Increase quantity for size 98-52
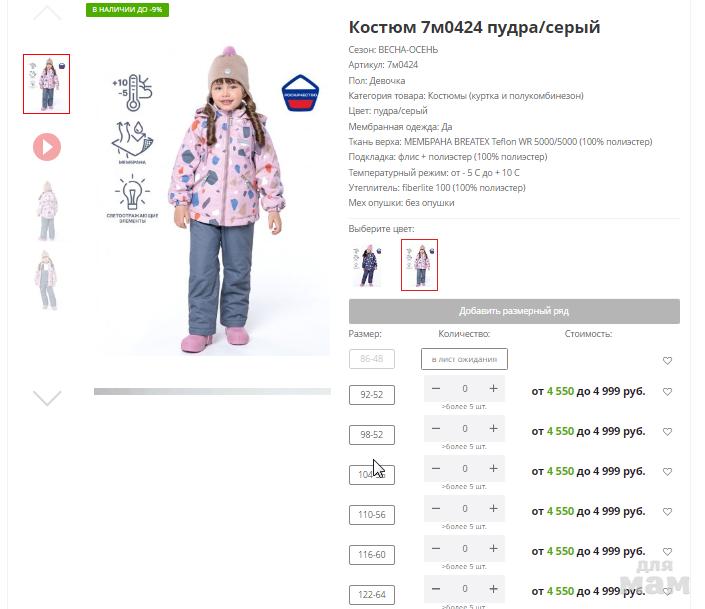The image size is (705, 609). tap(493, 429)
